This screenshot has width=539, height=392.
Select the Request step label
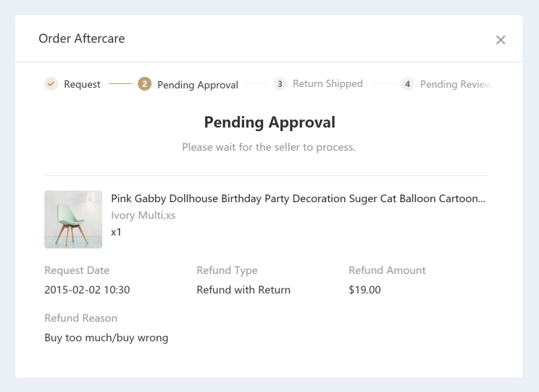[82, 84]
